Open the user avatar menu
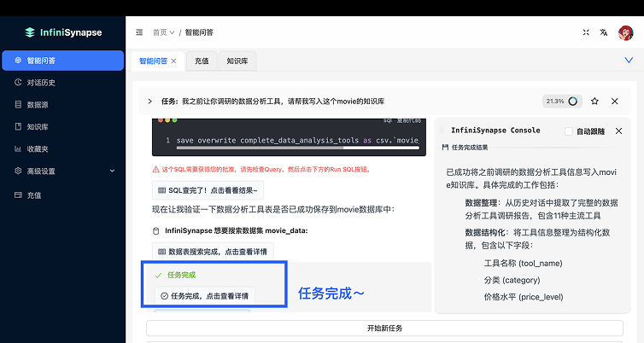The width and height of the screenshot is (644, 343). click(x=625, y=32)
